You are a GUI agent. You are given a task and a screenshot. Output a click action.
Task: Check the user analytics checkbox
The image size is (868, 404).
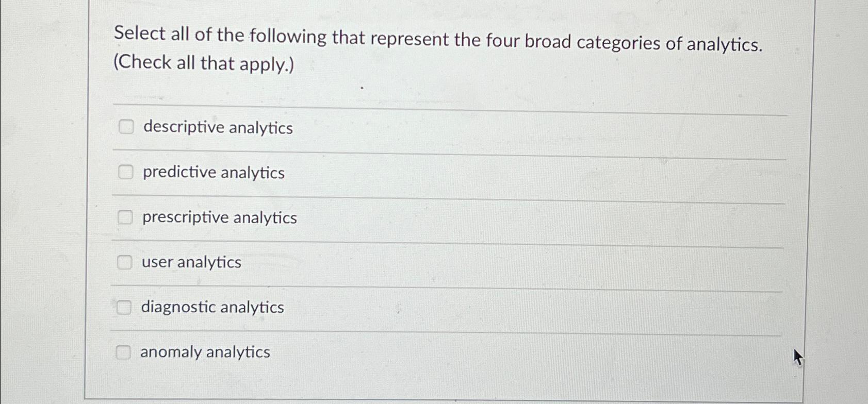click(x=125, y=262)
